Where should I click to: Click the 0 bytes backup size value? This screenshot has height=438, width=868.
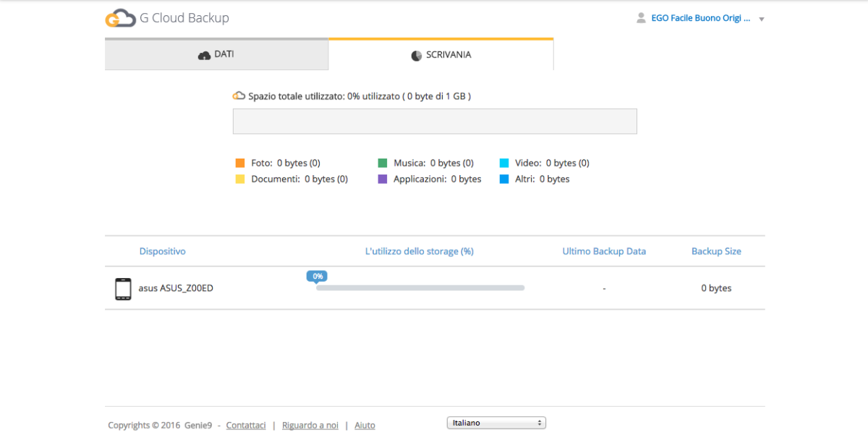click(716, 288)
